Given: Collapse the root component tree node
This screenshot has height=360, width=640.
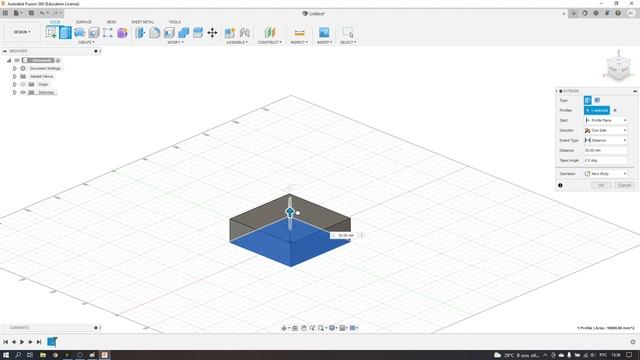Looking at the screenshot, I should point(9,60).
